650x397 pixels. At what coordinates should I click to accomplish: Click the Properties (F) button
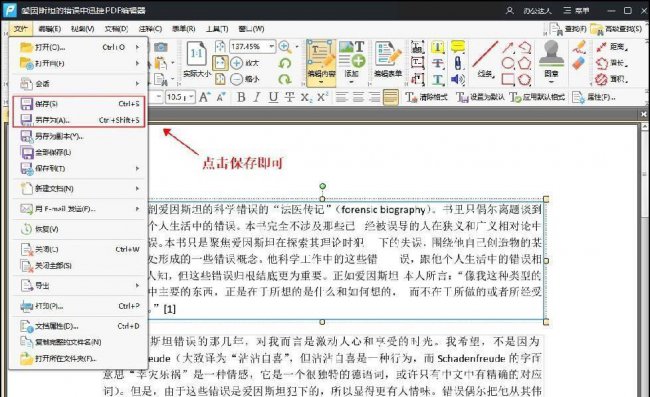click(x=594, y=97)
